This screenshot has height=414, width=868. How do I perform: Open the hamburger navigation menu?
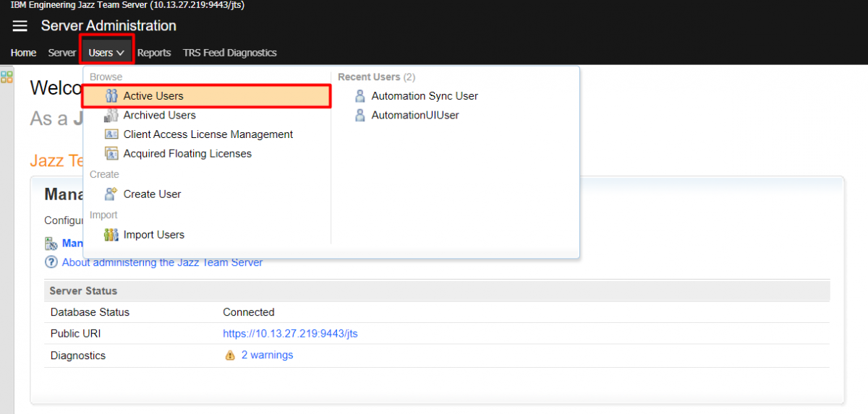point(20,26)
